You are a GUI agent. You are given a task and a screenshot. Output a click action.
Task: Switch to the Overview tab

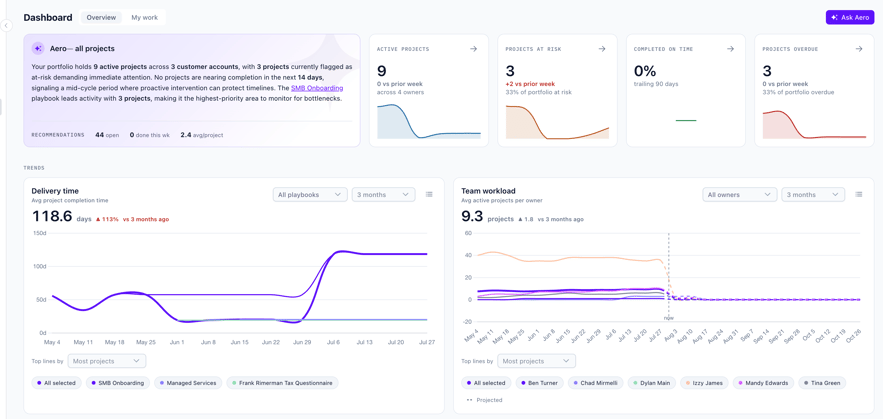101,17
